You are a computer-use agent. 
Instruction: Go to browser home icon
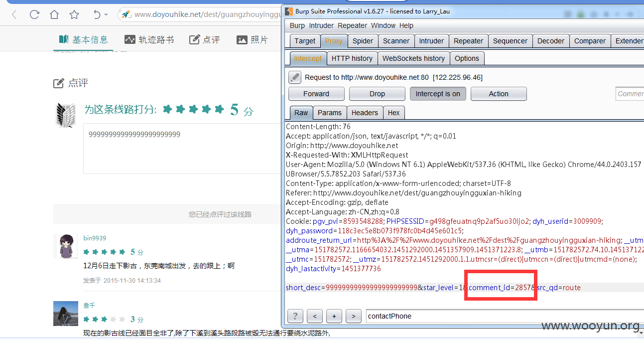coord(54,15)
